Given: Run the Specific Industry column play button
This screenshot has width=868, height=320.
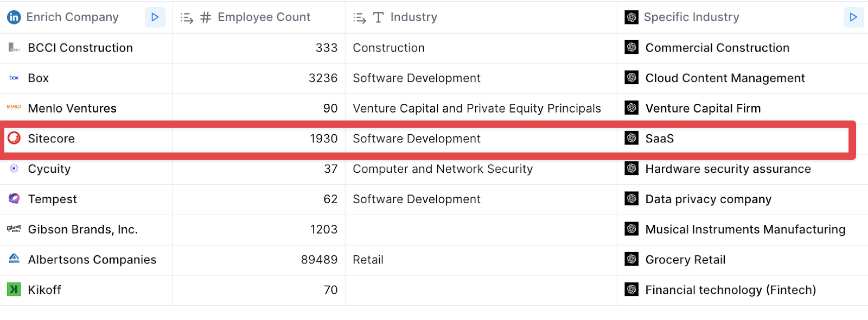Looking at the screenshot, I should click(853, 17).
